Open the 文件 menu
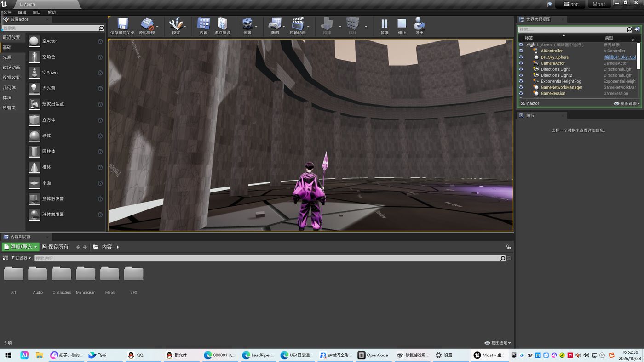The width and height of the screenshot is (644, 362). pos(7,12)
